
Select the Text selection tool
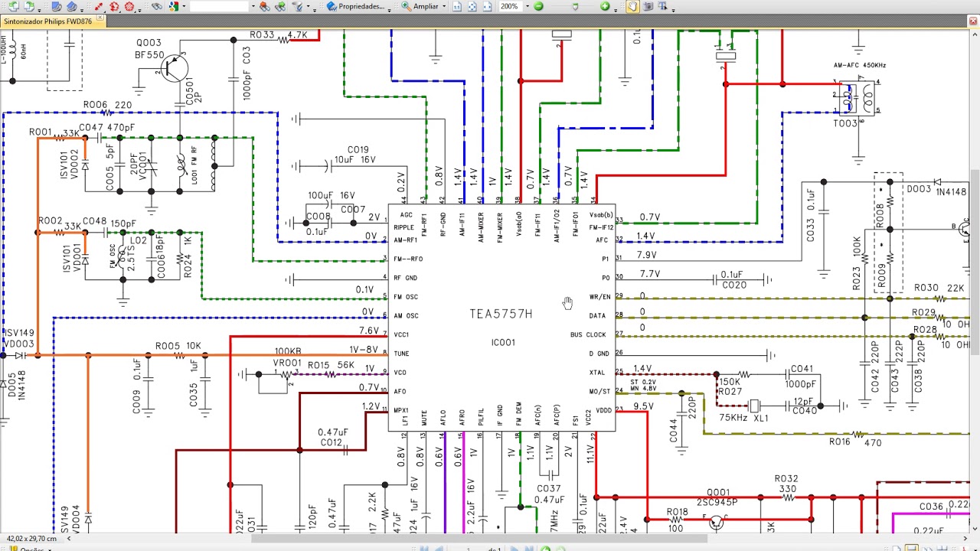pos(663,6)
